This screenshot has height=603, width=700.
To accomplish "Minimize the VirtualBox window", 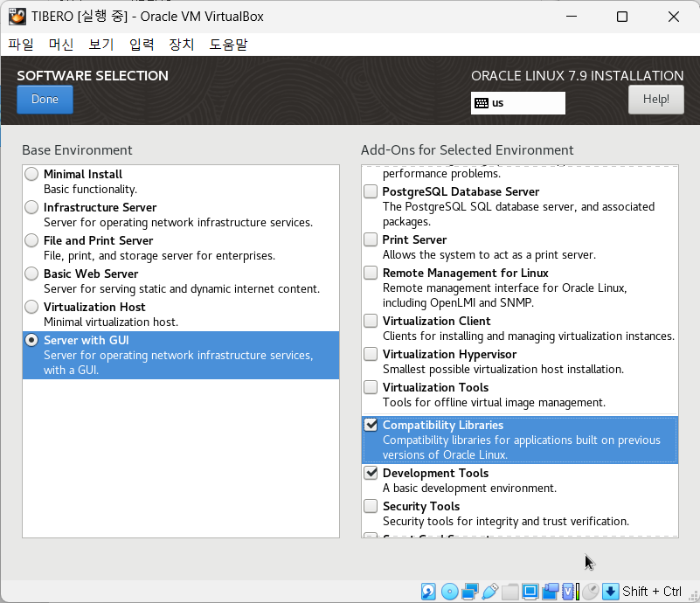I will click(x=572, y=17).
